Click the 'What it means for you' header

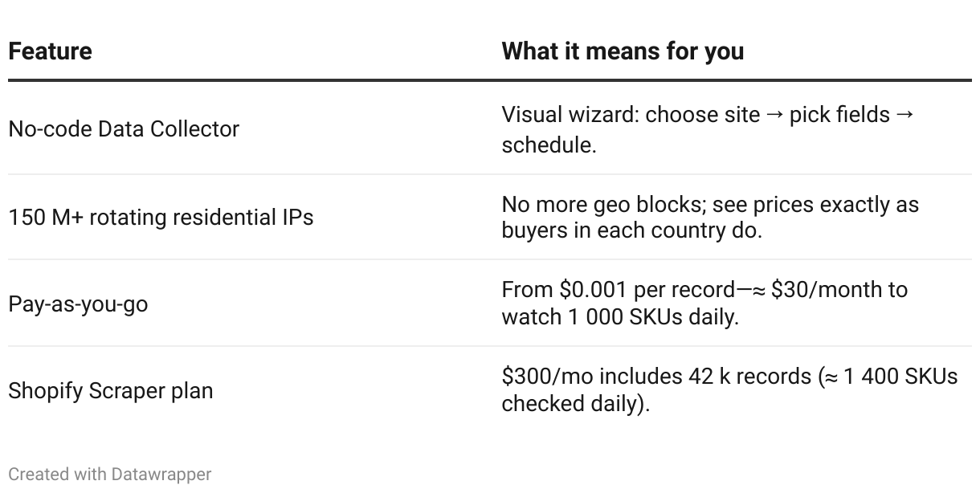(623, 51)
